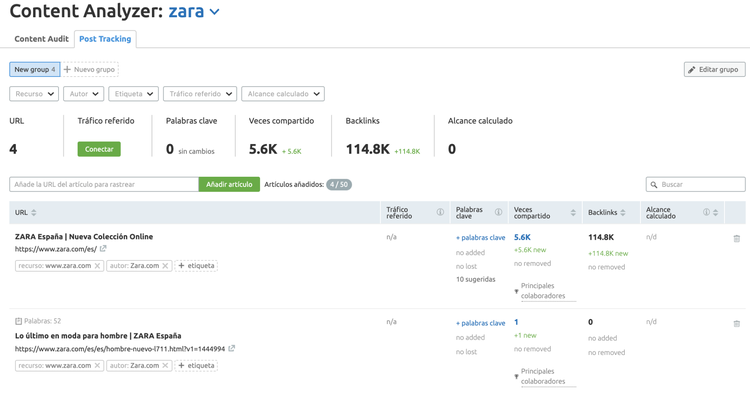This screenshot has height=394, width=750.
Task: Click the https://www.zara.com/es/ URL
Action: tap(56, 249)
